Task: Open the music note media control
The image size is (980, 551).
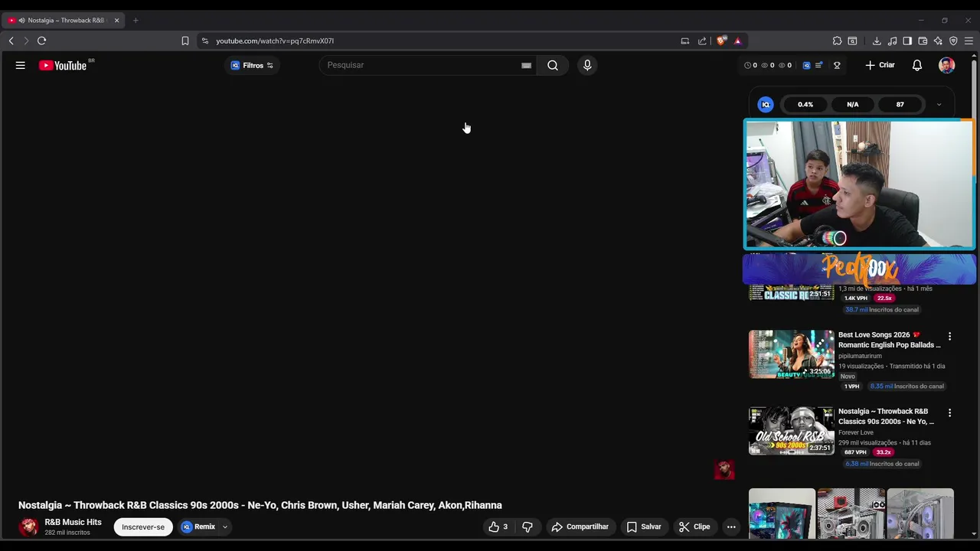Action: point(892,41)
